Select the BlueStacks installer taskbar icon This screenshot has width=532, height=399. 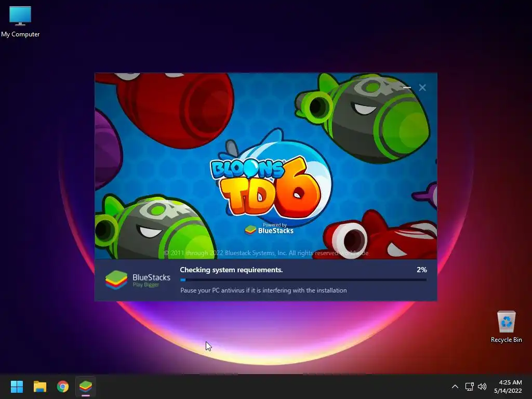pos(86,387)
